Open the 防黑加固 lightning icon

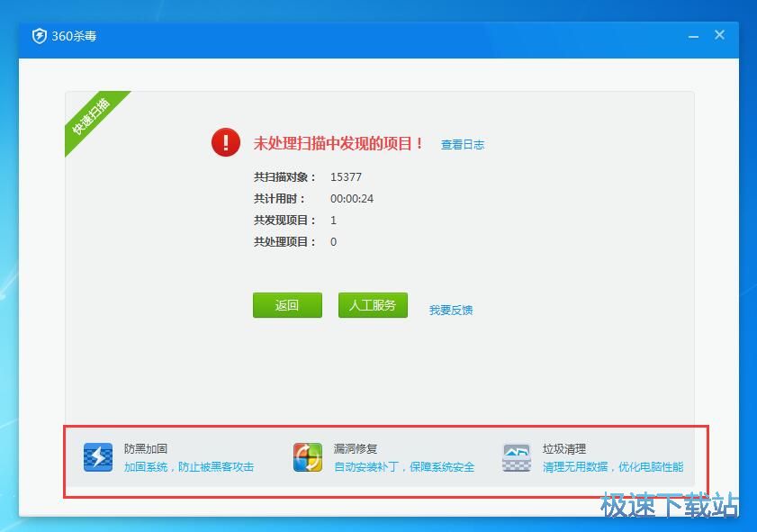[x=98, y=456]
